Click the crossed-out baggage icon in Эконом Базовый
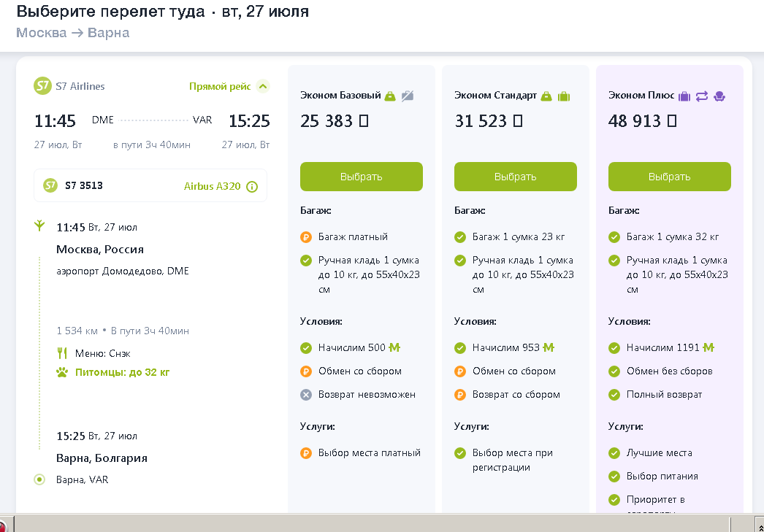This screenshot has height=532, width=764. tap(408, 96)
